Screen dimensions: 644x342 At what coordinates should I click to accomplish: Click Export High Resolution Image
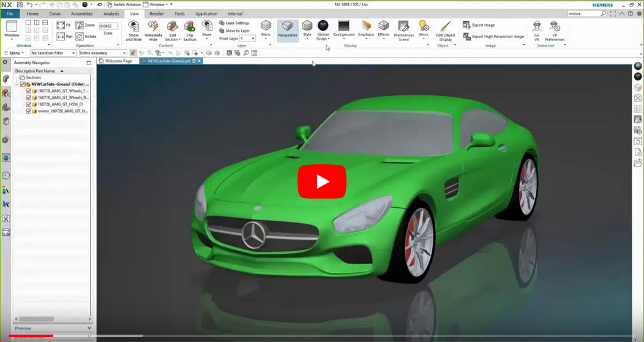493,37
